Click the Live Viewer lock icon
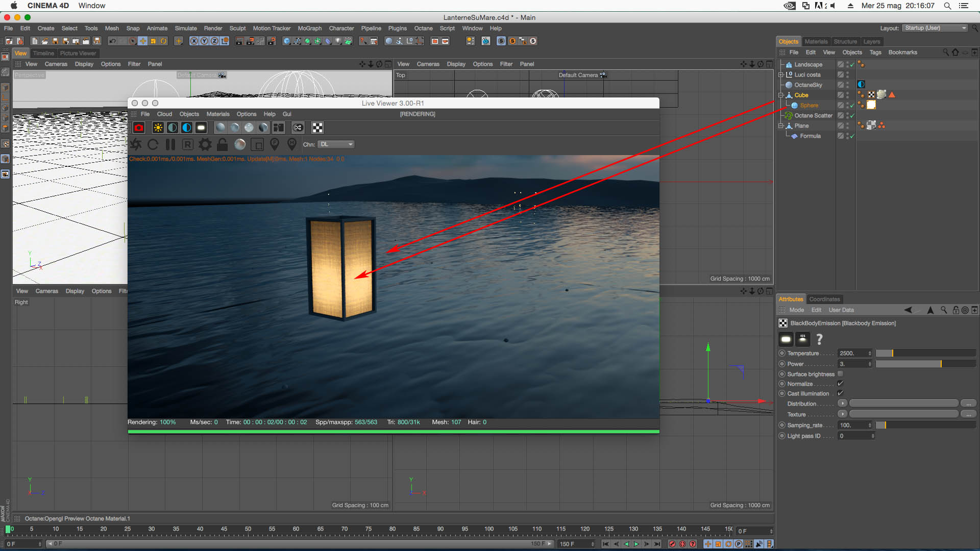This screenshot has width=980, height=551. click(x=222, y=145)
